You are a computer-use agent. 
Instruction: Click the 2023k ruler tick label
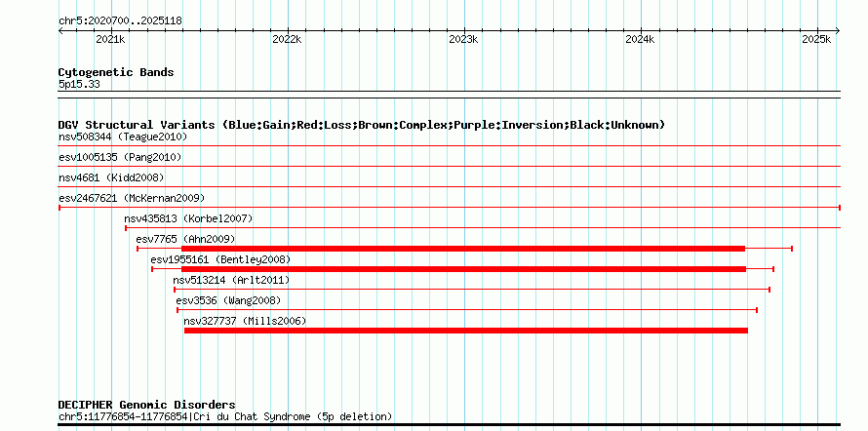click(x=463, y=39)
